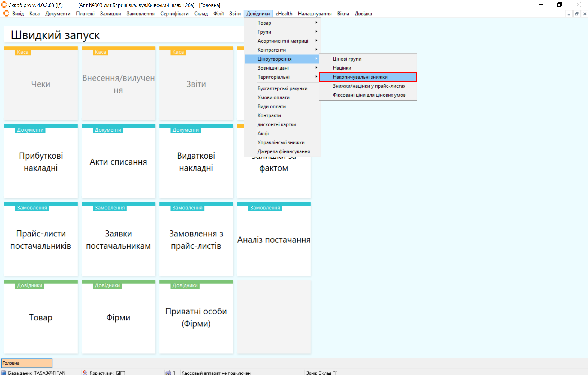Click the Скарб app icon before Вихід

(x=6, y=13)
